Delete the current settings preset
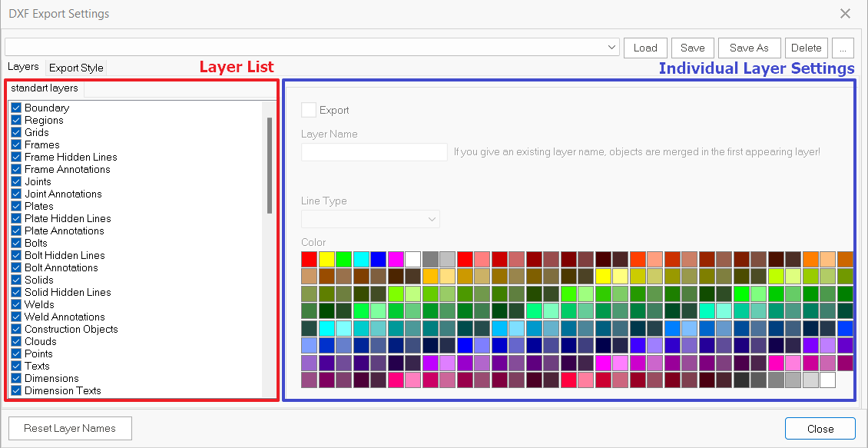 pyautogui.click(x=807, y=48)
